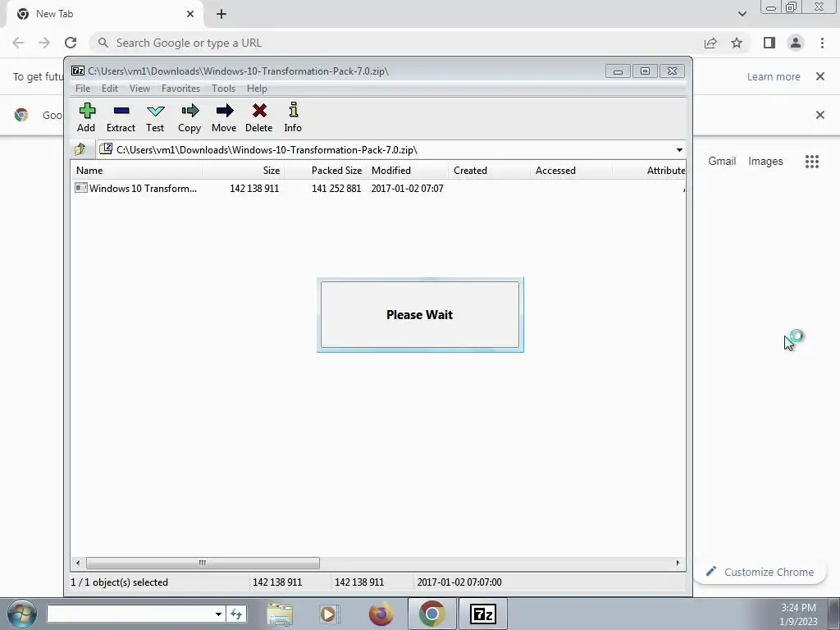
Task: Click the Learn more link in Chrome
Action: pos(774,76)
